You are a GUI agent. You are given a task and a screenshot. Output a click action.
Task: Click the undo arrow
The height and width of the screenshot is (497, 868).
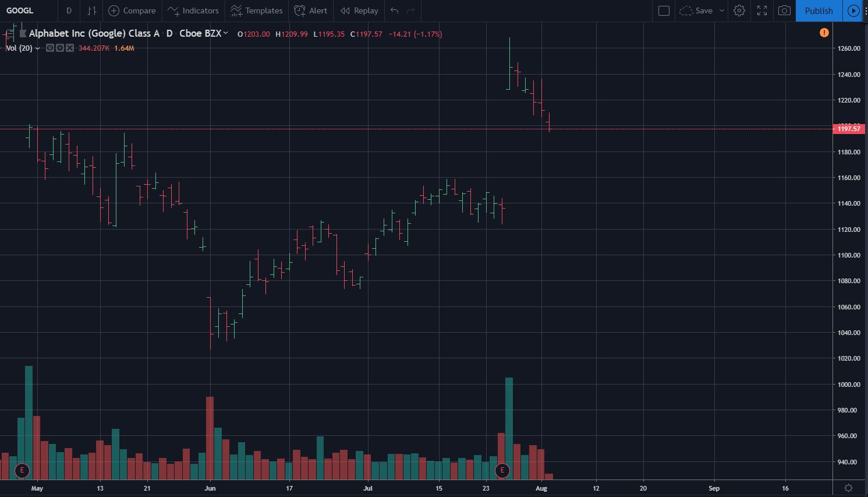(x=395, y=10)
